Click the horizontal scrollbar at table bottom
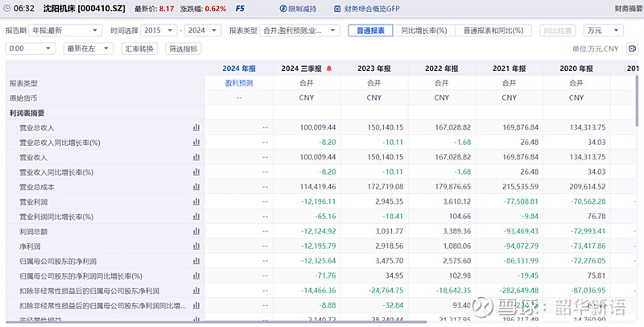644x327 pixels. [x=217, y=323]
